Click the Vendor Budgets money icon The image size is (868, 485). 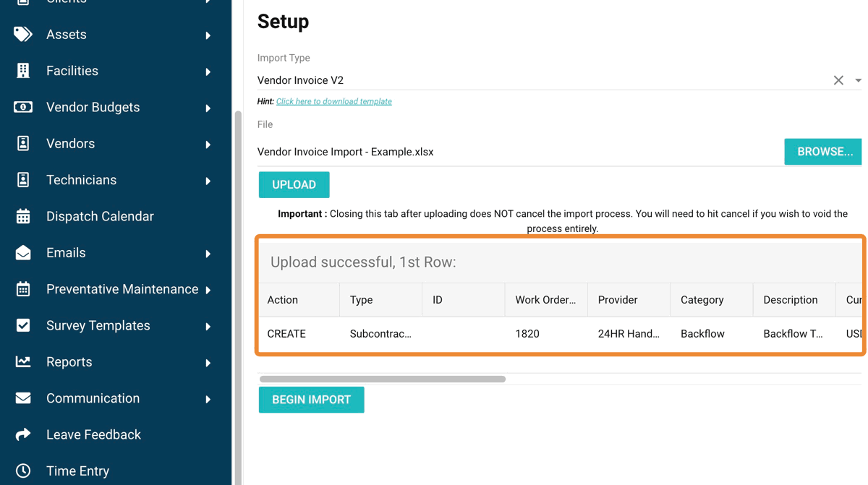point(23,107)
